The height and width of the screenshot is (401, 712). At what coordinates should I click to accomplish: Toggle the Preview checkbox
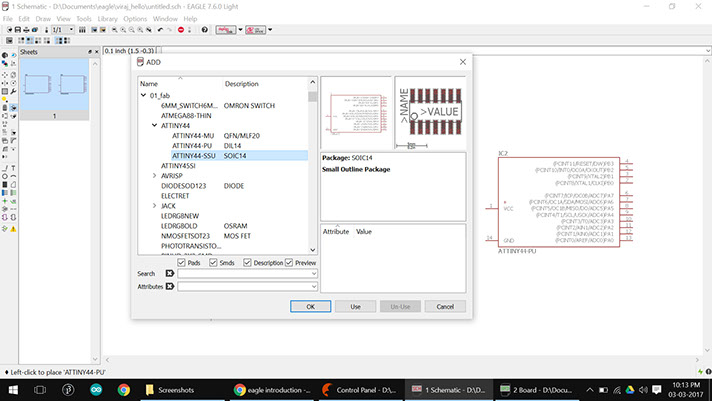289,262
